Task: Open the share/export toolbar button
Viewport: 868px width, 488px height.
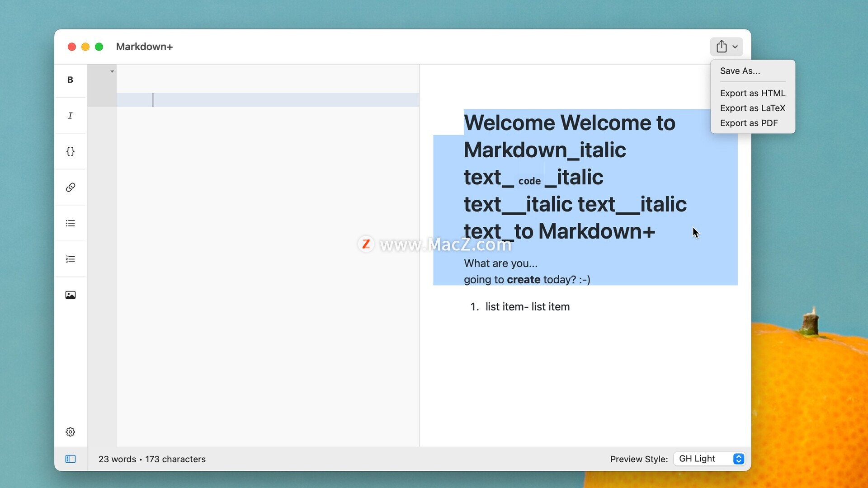Action: click(726, 47)
